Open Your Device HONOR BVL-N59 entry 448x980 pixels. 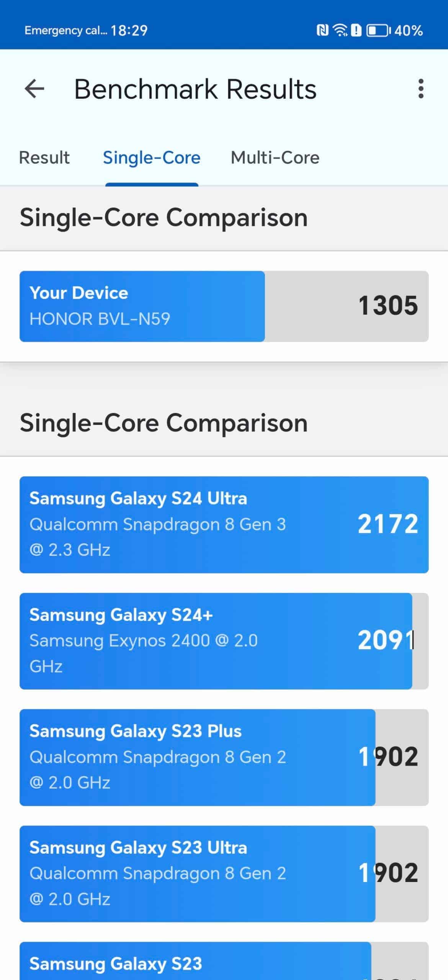pyautogui.click(x=224, y=306)
